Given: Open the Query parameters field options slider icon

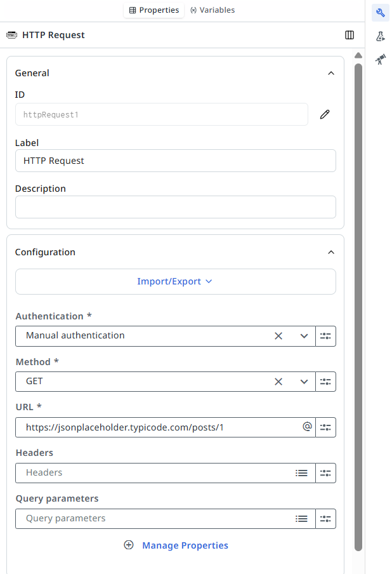Looking at the screenshot, I should (325, 519).
